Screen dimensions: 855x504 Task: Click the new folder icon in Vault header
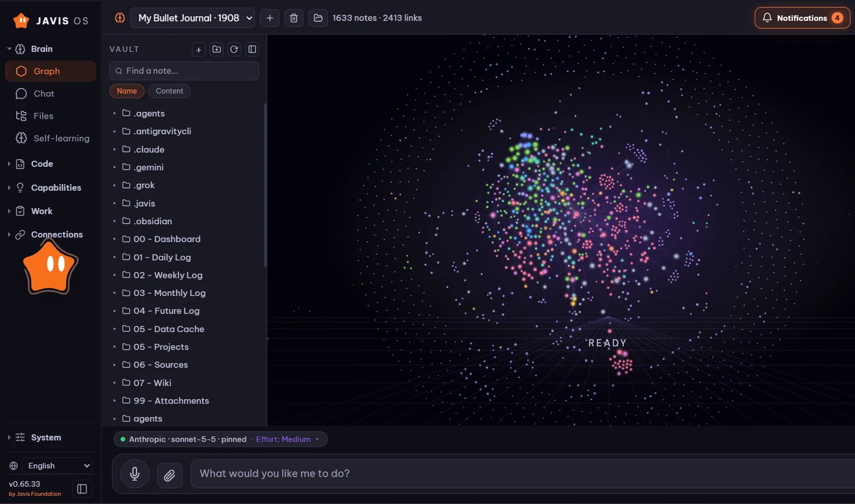[x=217, y=49]
